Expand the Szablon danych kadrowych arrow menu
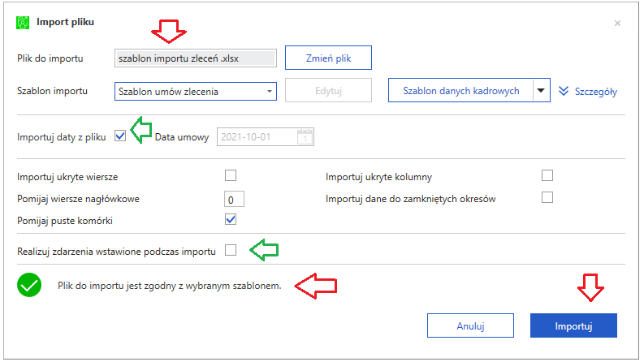Viewport: 644px width, 362px height. (x=542, y=90)
